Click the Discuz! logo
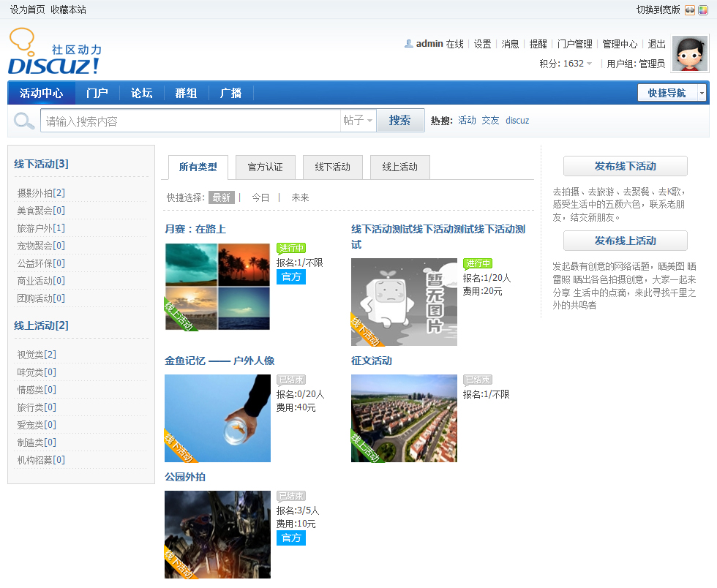This screenshot has height=588, width=717. pos(54,53)
